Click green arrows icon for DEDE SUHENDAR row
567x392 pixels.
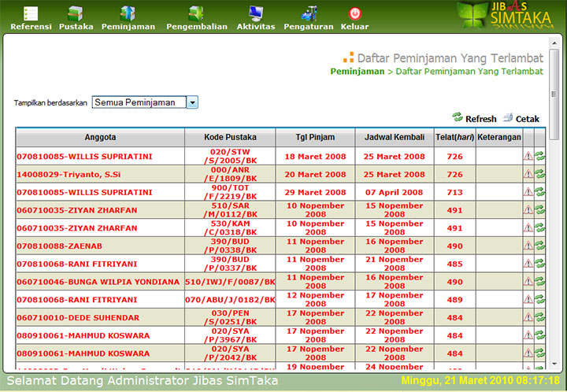tap(540, 317)
